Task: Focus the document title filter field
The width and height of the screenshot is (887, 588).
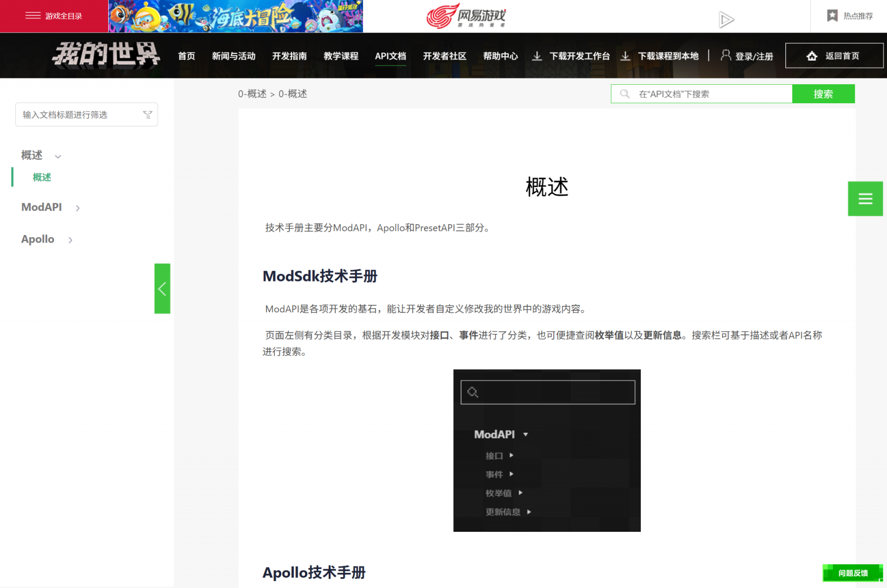Action: point(87,115)
